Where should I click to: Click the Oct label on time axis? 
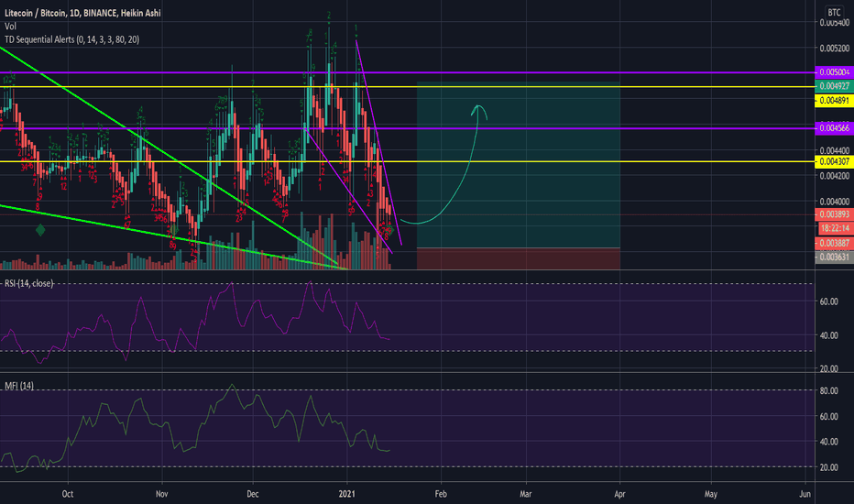[x=68, y=494]
